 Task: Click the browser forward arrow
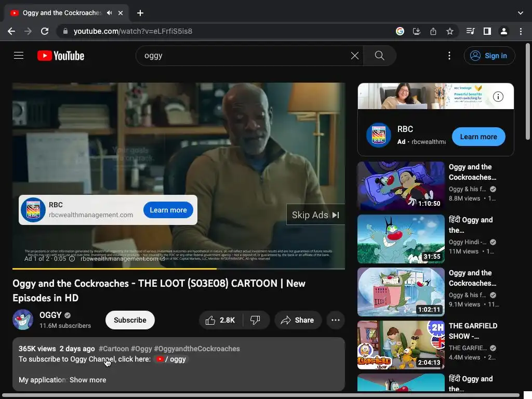click(x=28, y=31)
